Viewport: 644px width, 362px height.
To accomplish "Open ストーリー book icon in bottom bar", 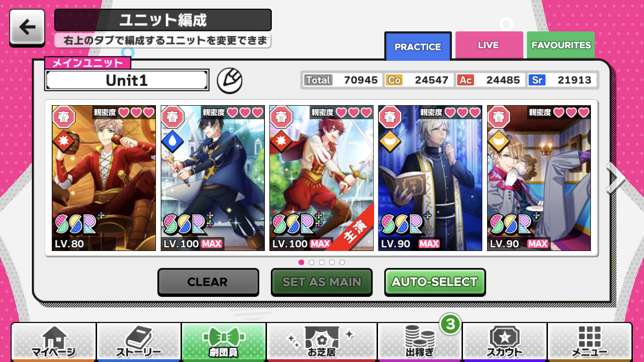I will click(x=139, y=342).
